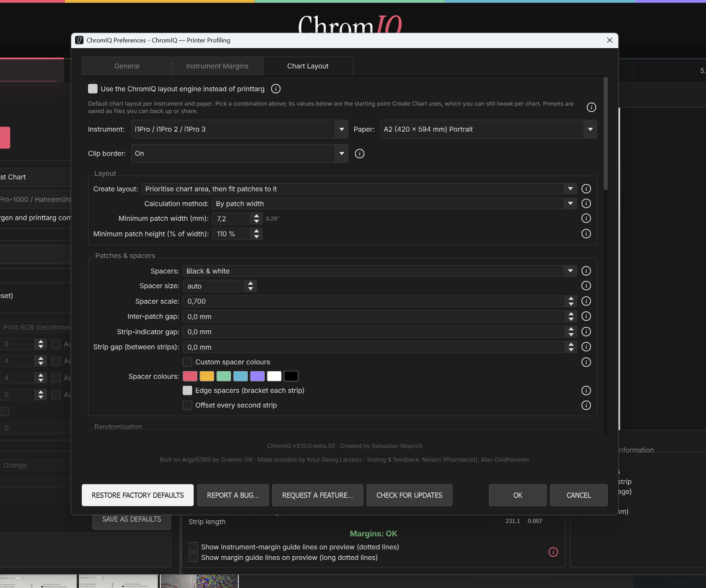Pick the blue spacer colour swatch
This screenshot has width=706, height=588.
pos(240,377)
